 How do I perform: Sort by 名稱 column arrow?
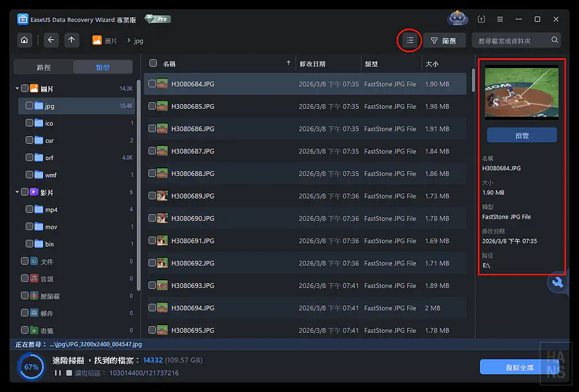pos(288,64)
